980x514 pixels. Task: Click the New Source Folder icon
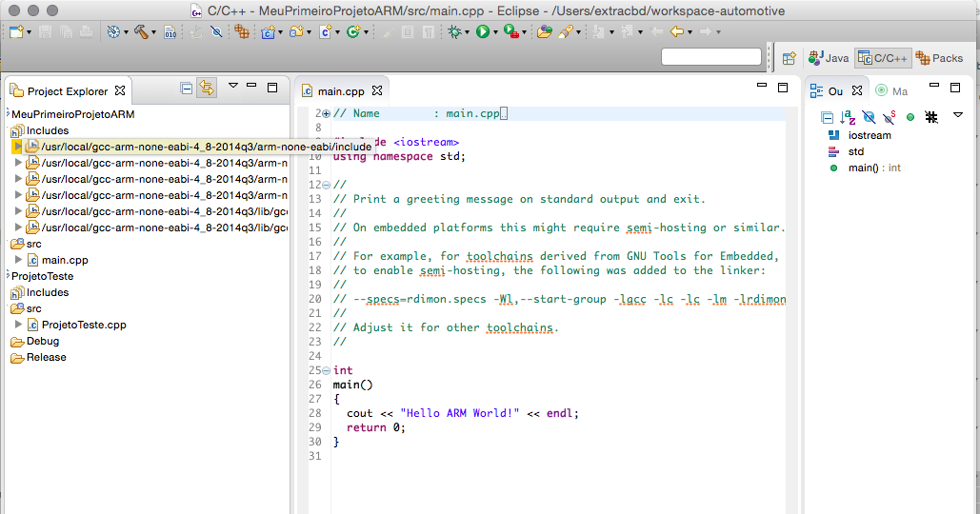coord(296,31)
